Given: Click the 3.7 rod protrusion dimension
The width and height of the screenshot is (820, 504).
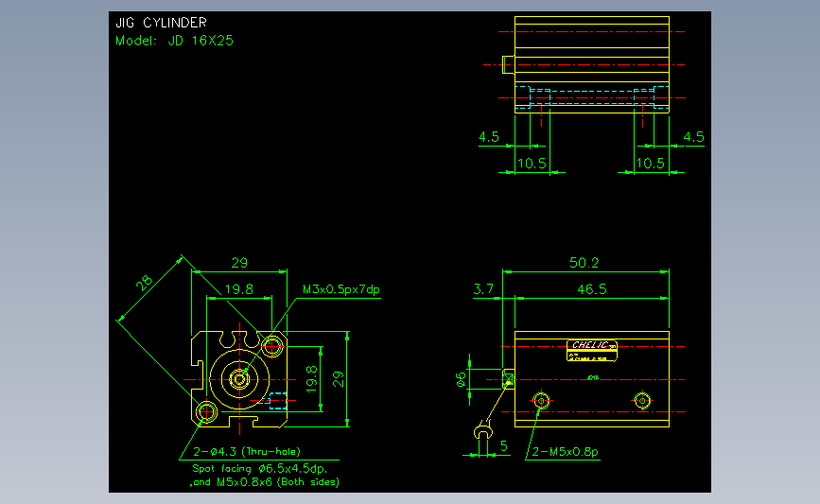Looking at the screenshot, I should (483, 289).
